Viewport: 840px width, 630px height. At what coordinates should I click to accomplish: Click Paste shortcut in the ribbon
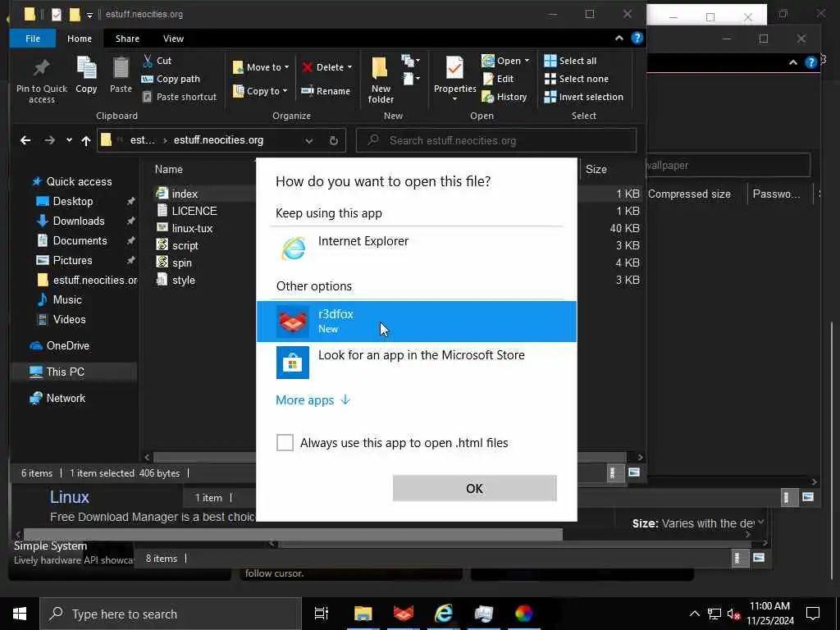pos(179,97)
